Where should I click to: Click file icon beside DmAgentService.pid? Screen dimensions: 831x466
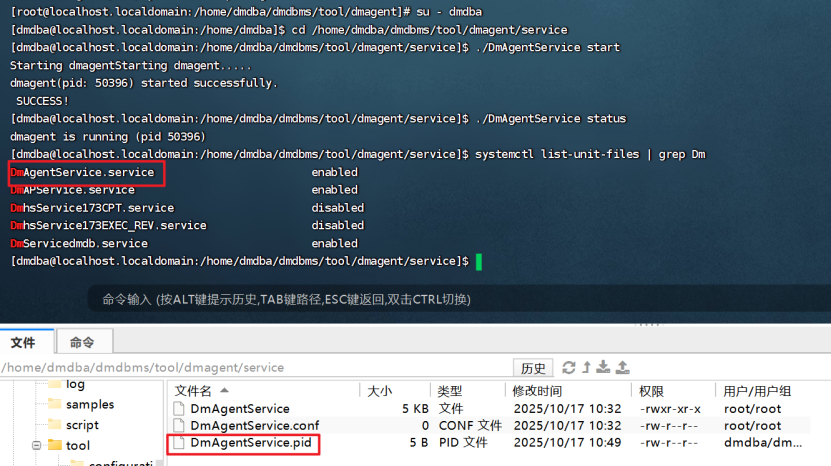point(179,443)
